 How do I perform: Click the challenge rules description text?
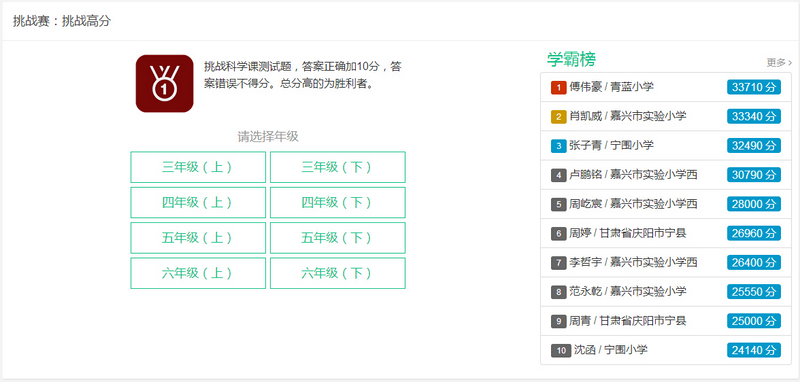point(303,75)
